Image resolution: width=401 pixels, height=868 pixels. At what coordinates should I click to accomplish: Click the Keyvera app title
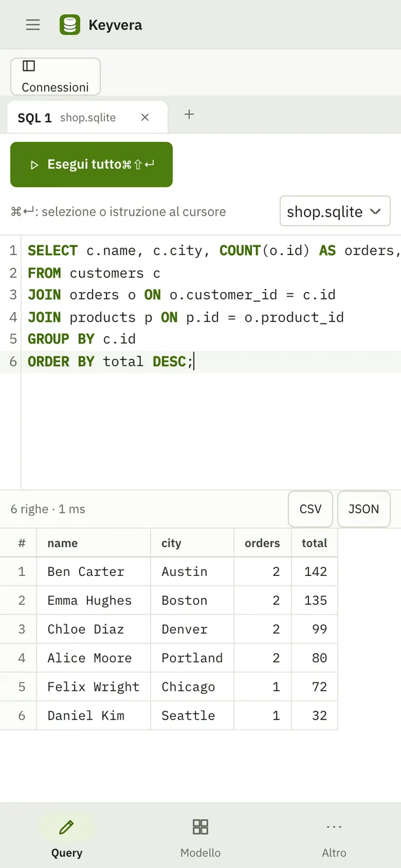[x=115, y=25]
